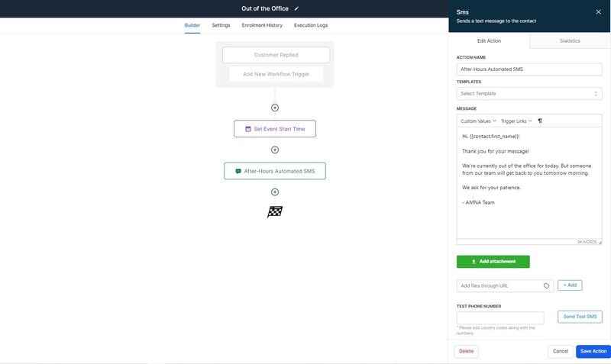View the Execution Logs tab
Viewport: 611px width, 364px height.
click(x=311, y=25)
